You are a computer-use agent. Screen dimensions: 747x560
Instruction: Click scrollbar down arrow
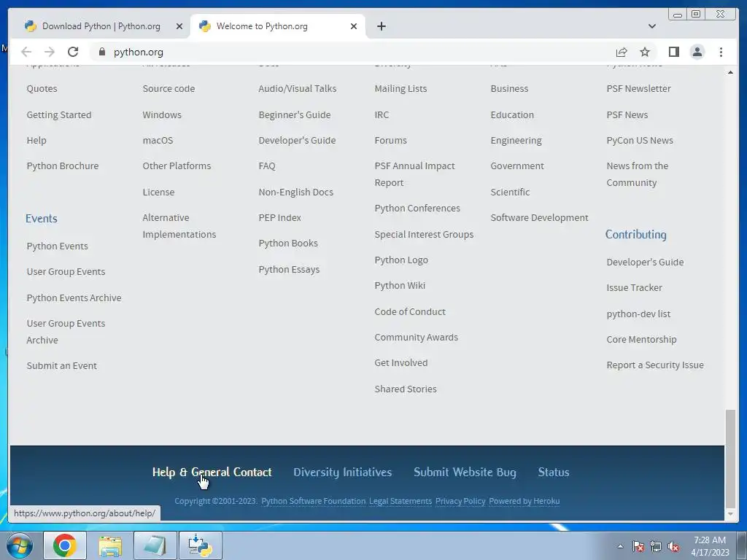(x=729, y=514)
